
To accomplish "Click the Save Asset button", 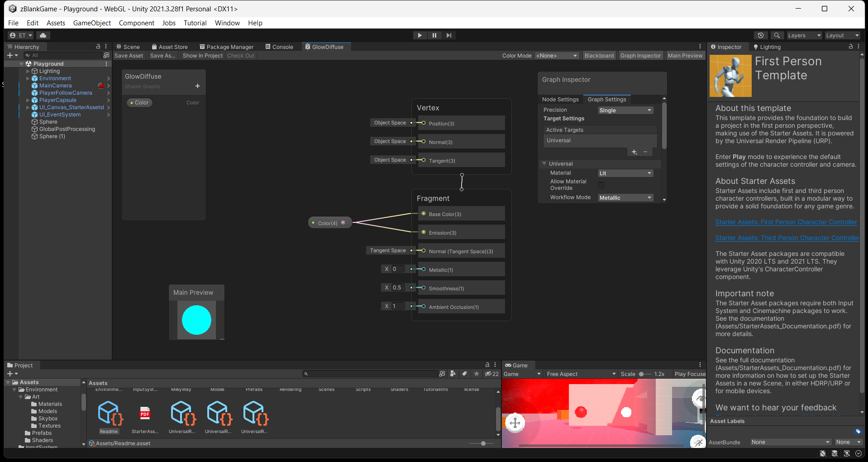I will click(129, 56).
